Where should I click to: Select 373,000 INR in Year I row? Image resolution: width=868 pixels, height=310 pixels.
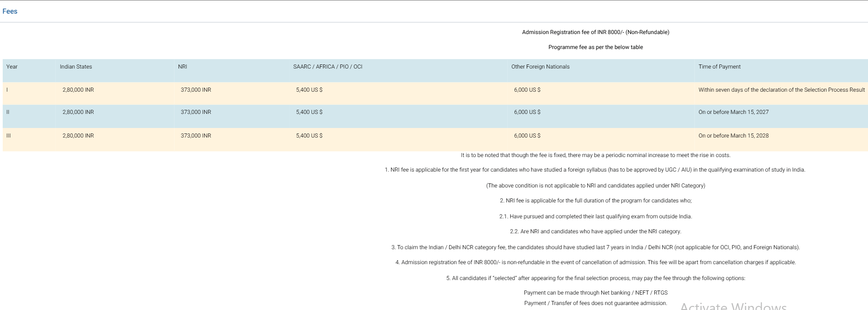[x=196, y=90]
